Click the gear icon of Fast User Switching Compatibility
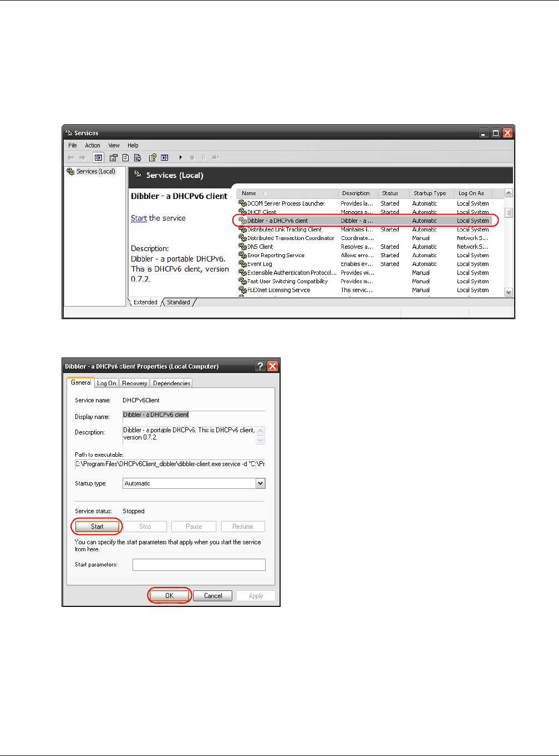559x756 pixels. pos(242,281)
